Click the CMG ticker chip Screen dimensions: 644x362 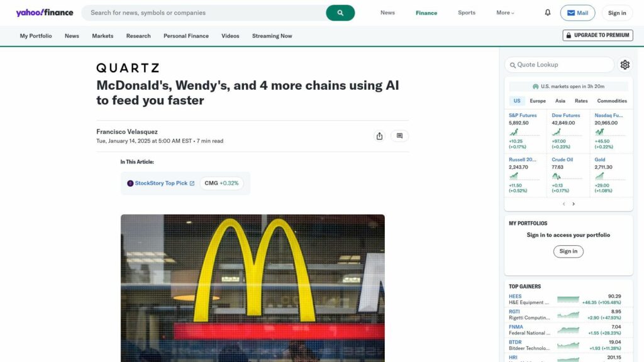pos(221,184)
